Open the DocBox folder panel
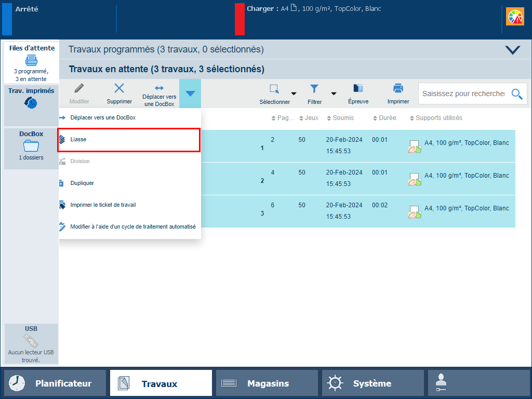This screenshot has height=399, width=532. (31, 148)
